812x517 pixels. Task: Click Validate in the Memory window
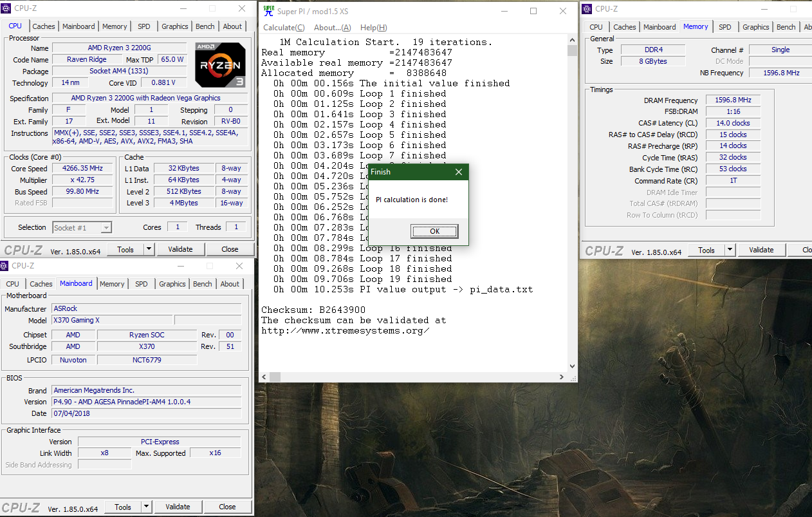click(761, 250)
